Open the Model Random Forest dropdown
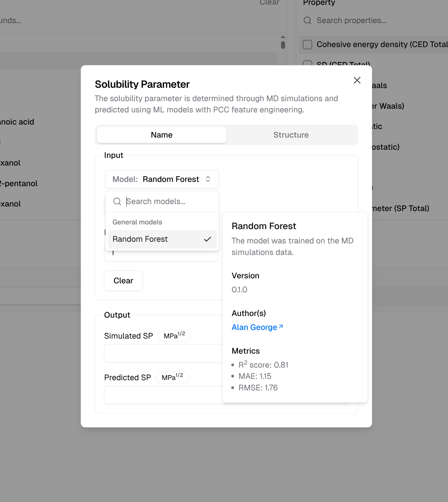 point(162,179)
